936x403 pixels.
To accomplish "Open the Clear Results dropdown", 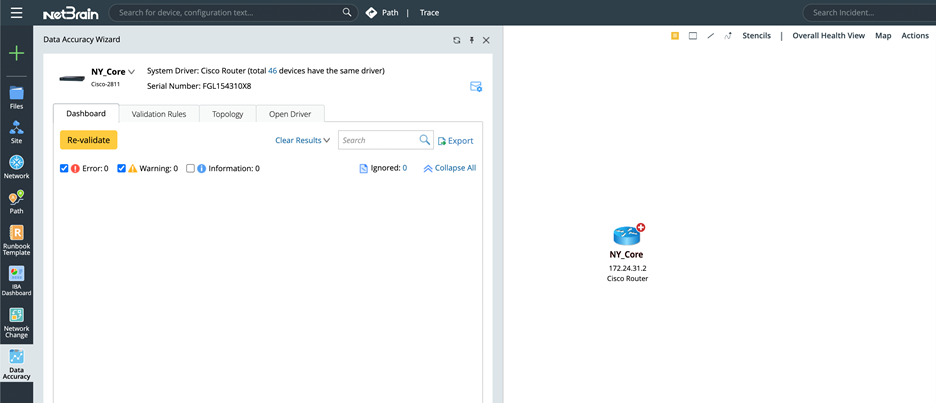I will [303, 140].
